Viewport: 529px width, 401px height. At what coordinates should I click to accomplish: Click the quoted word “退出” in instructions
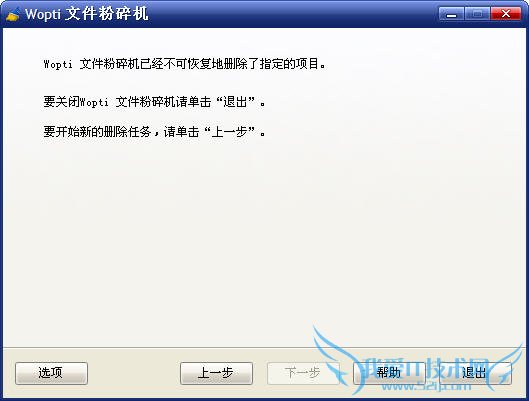click(235, 102)
